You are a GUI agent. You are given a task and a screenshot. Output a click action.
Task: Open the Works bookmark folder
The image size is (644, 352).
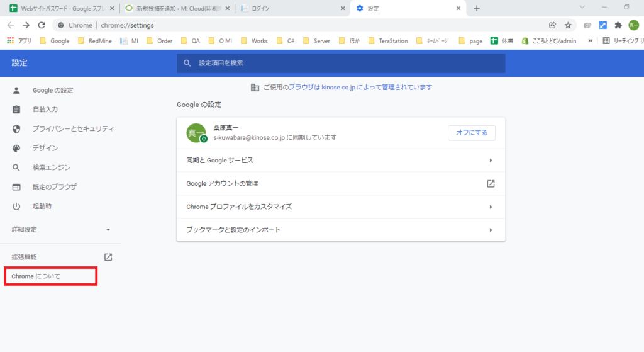[254, 40]
